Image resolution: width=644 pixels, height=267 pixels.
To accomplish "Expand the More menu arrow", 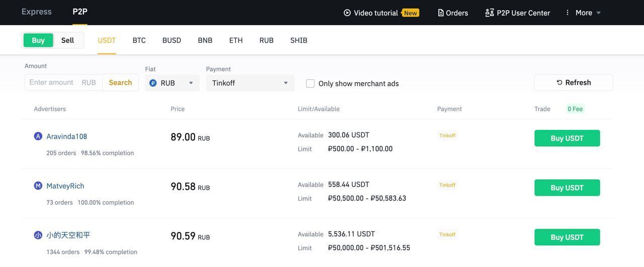I will point(599,13).
